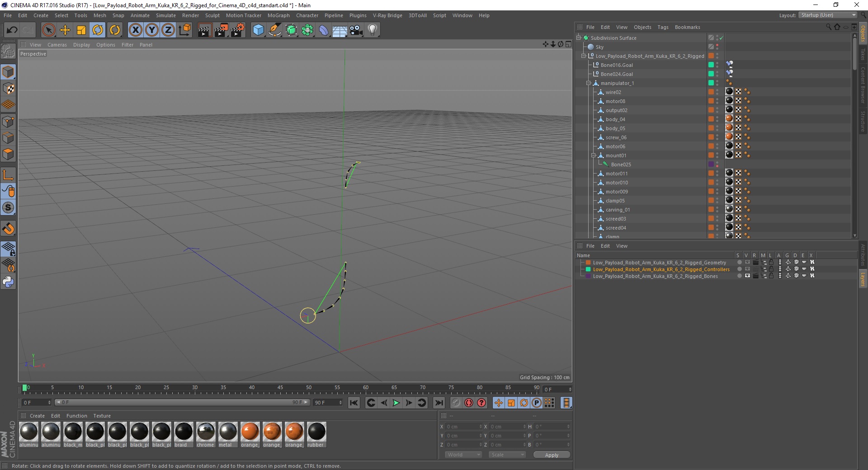
Task: Click the coordinate system icon with orange cube
Action: click(x=184, y=30)
